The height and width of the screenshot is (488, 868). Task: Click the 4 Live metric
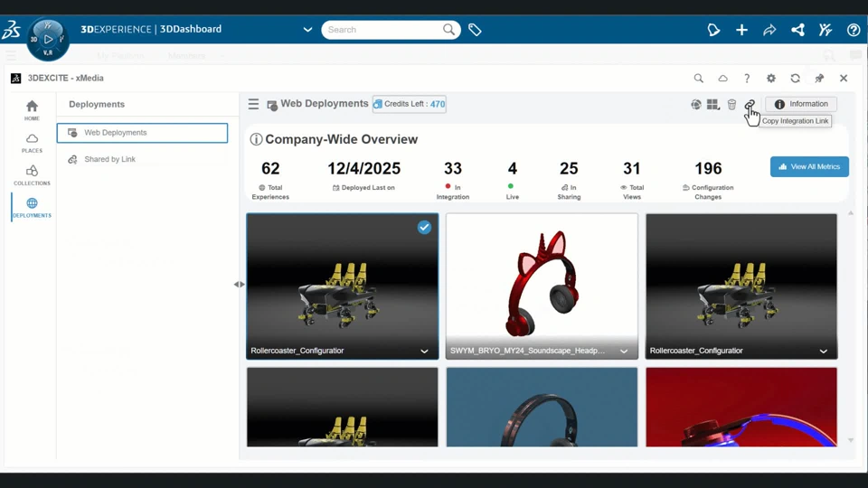tap(513, 180)
